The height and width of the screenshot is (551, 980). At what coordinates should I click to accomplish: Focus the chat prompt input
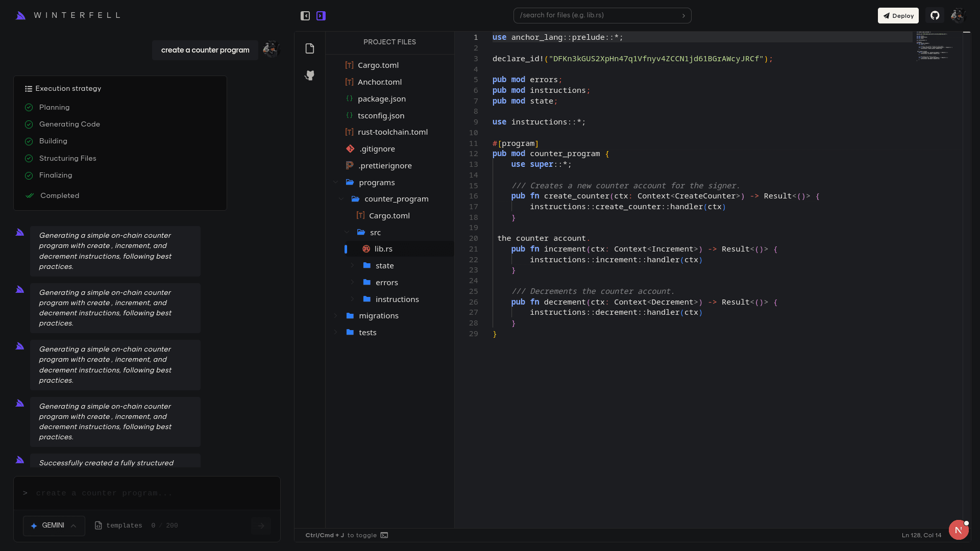click(x=147, y=493)
